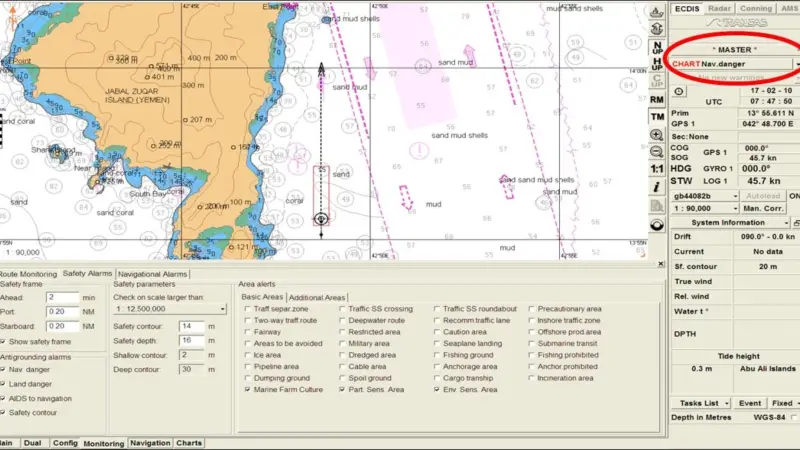800x450 pixels.
Task: Switch to the Conning tab
Action: (756, 9)
